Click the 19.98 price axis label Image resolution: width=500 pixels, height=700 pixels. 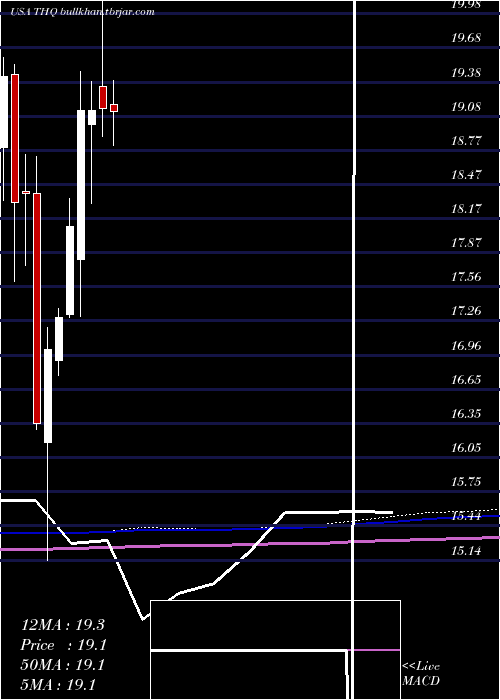466,4
